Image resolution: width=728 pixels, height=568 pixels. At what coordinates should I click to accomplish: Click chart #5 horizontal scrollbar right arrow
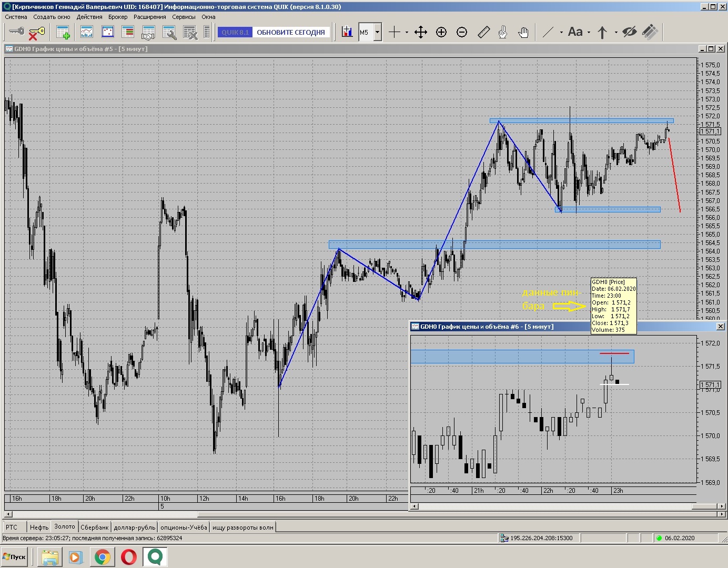coord(721,514)
